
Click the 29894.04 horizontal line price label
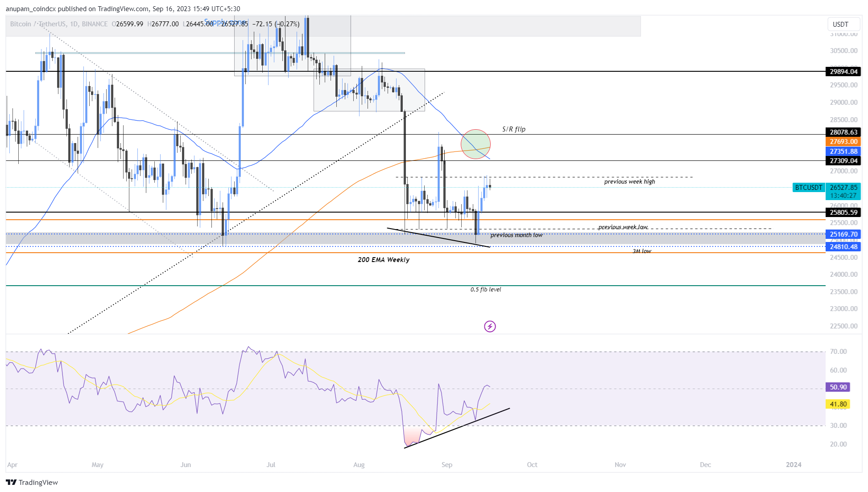coord(843,71)
